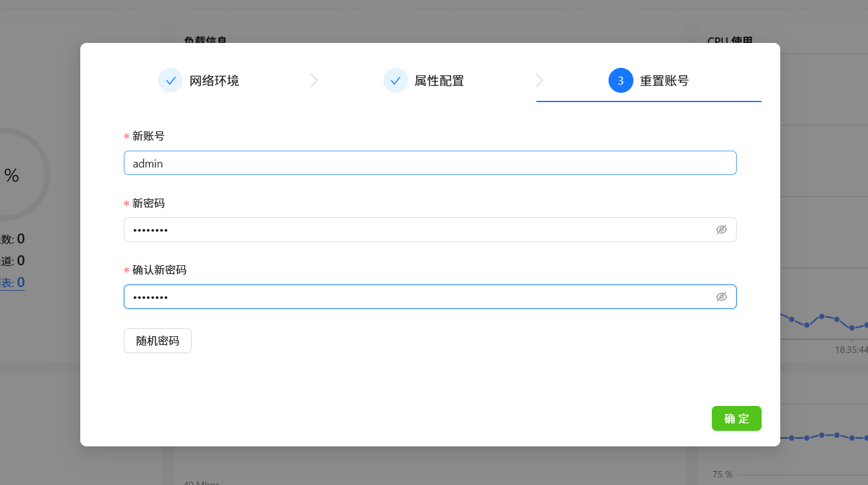The image size is (868, 485).
Task: Click the checkmark icon for 属性配置 step
Action: point(395,80)
